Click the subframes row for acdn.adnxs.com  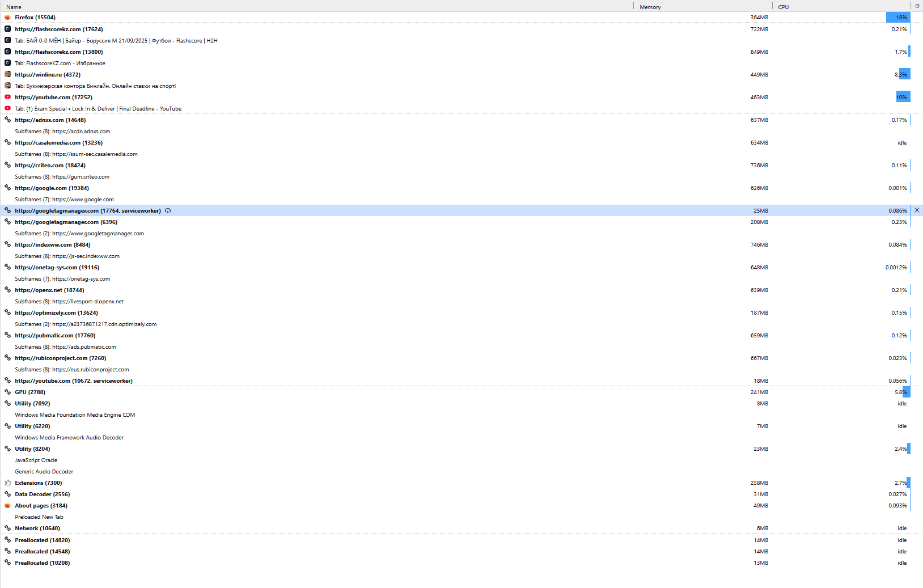coord(461,131)
